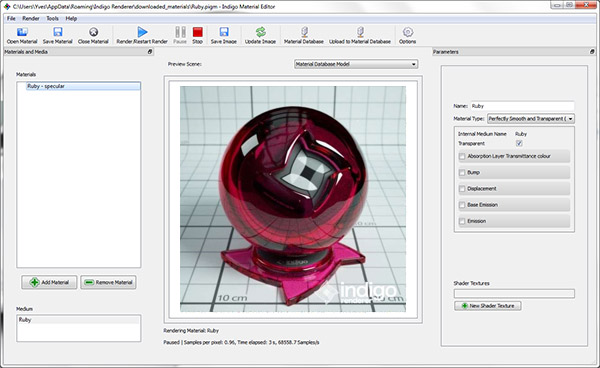Enable the Base Emission checkbox
The height and width of the screenshot is (368, 600).
(x=462, y=205)
